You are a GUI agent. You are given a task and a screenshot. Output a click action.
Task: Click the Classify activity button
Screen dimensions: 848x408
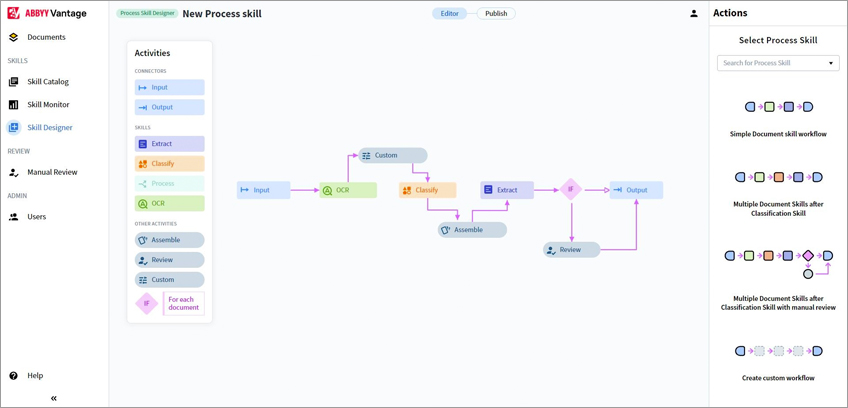point(170,163)
